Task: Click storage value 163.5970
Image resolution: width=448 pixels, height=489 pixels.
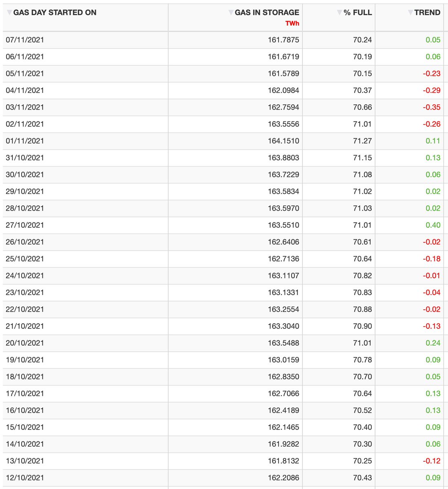Action: [283, 208]
